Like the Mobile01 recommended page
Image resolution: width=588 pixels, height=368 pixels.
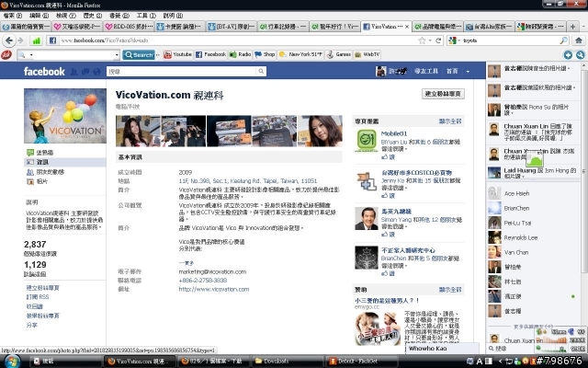click(388, 157)
